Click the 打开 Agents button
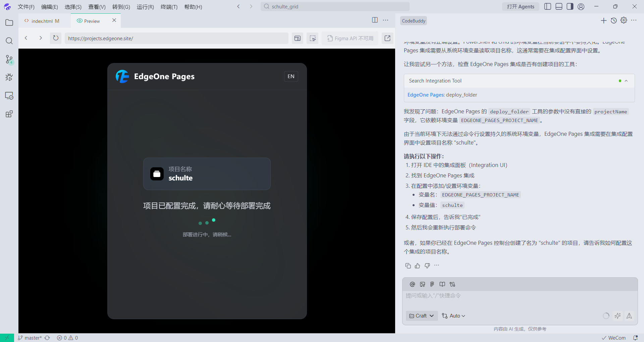644x342 pixels. point(520,6)
